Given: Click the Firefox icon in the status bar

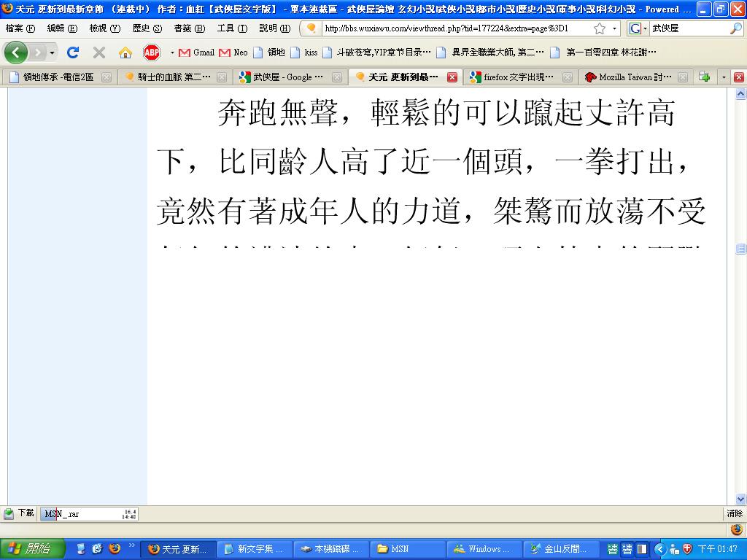Looking at the screenshot, I should click(737, 529).
